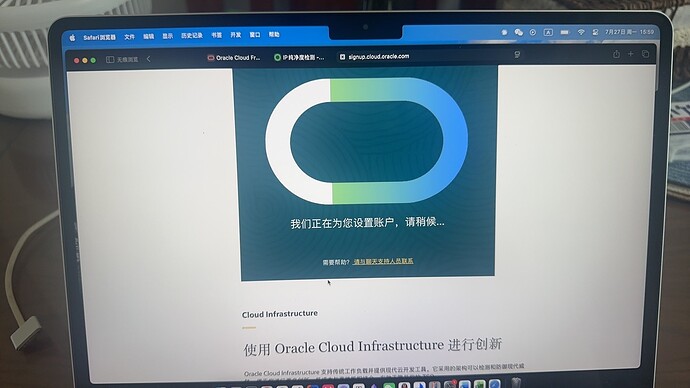Open the 书签 menu

pyautogui.click(x=217, y=35)
